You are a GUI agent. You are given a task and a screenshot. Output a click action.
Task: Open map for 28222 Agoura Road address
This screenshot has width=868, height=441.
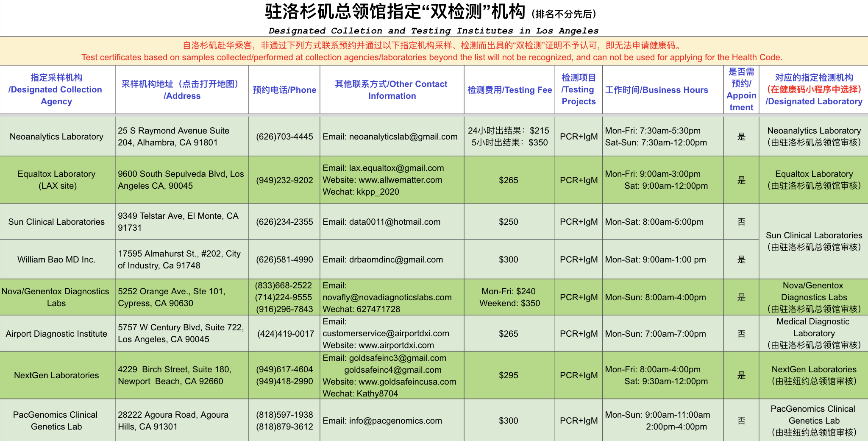[173, 421]
